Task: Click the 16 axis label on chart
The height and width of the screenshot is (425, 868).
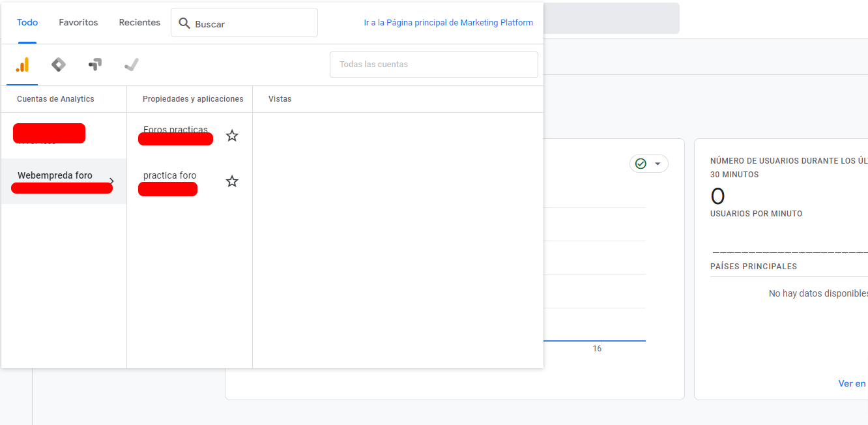Action: 597,349
